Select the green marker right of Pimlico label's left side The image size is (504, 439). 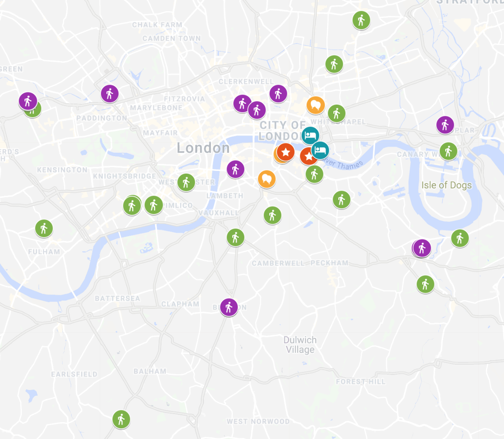coord(154,205)
